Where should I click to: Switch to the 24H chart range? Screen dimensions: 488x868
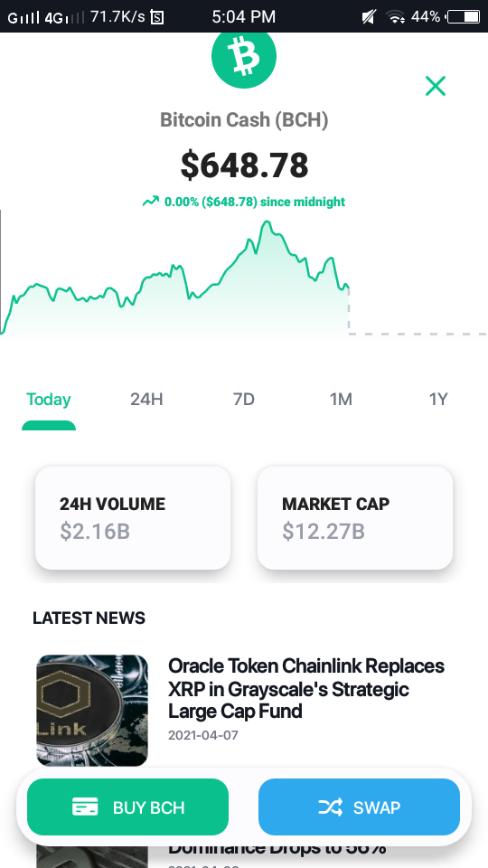click(146, 399)
